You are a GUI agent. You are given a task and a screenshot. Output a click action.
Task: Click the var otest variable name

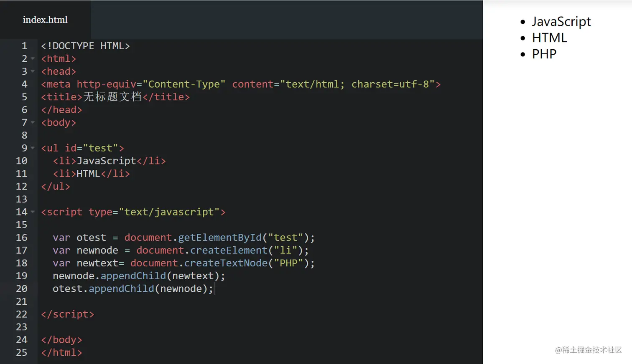91,238
